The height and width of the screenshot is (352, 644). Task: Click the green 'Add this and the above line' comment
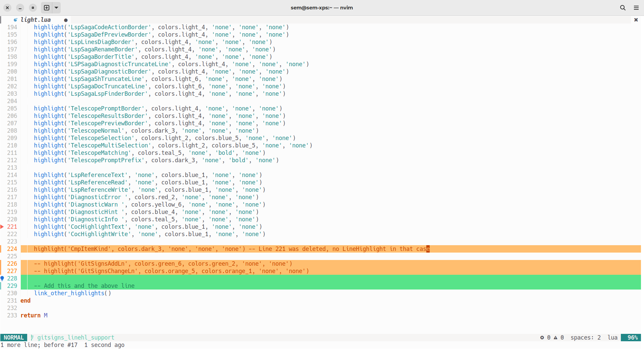(x=84, y=286)
